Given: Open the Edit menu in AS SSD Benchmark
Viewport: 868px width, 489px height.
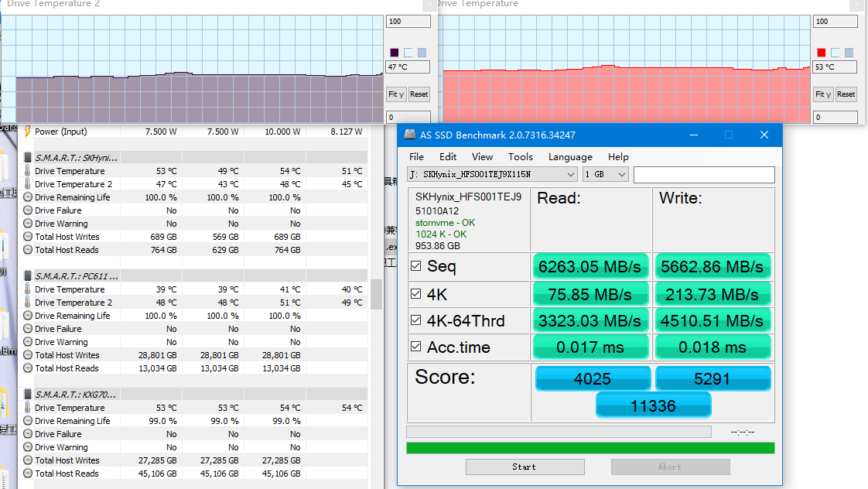Looking at the screenshot, I should click(448, 157).
